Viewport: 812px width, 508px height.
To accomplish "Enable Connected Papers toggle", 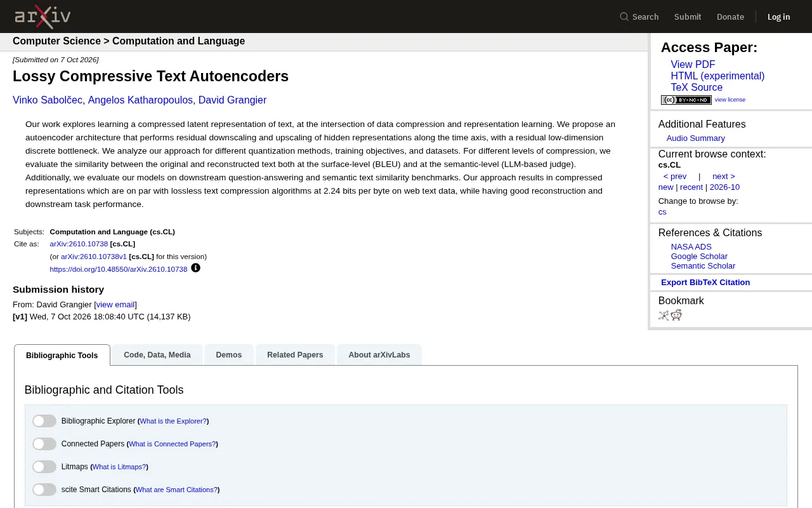I will [x=44, y=444].
